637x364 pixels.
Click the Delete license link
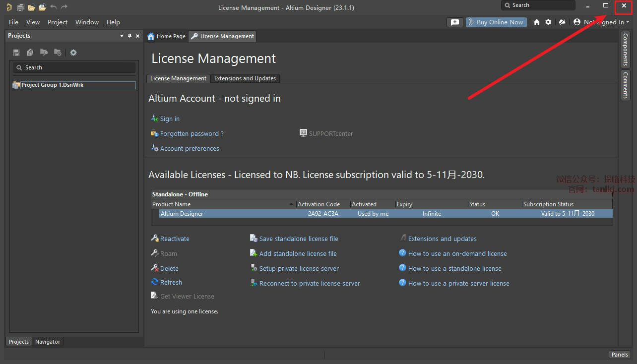[169, 269]
